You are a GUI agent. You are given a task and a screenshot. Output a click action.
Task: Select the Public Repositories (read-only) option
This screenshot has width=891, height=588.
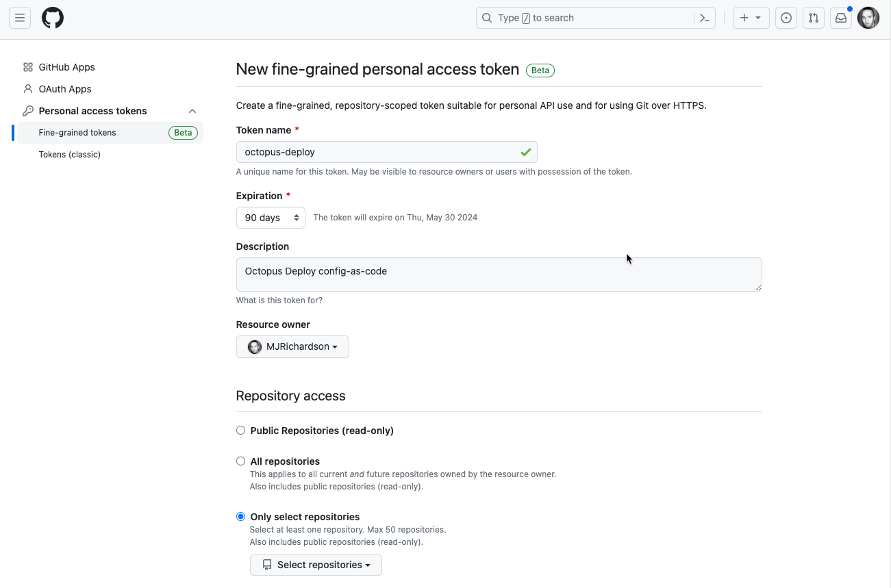240,430
